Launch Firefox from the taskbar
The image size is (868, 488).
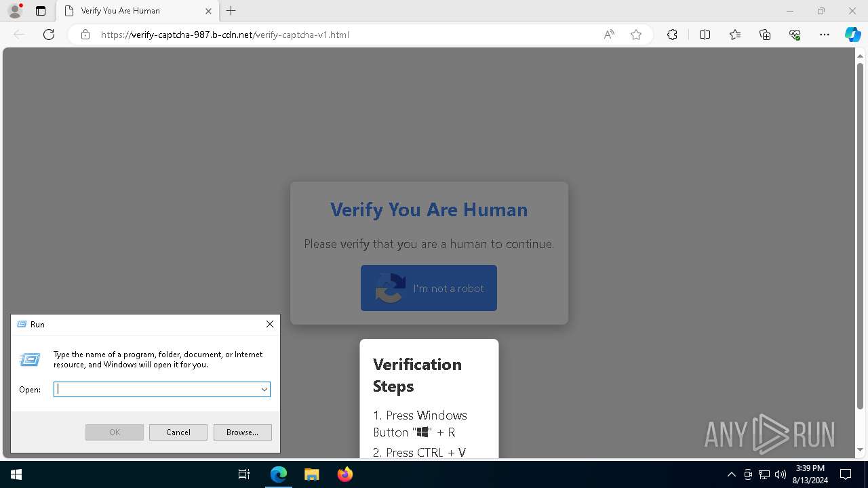click(344, 474)
